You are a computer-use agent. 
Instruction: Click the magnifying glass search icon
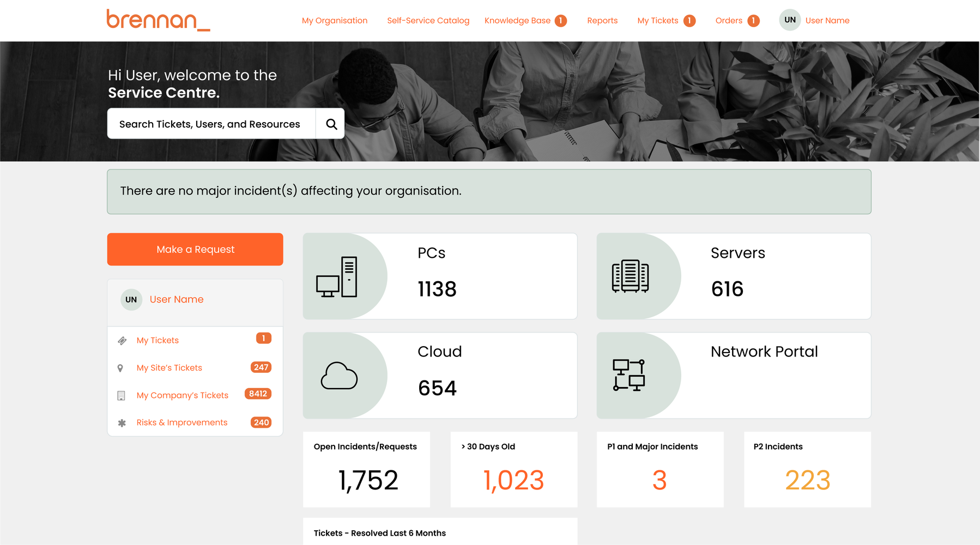pyautogui.click(x=331, y=124)
